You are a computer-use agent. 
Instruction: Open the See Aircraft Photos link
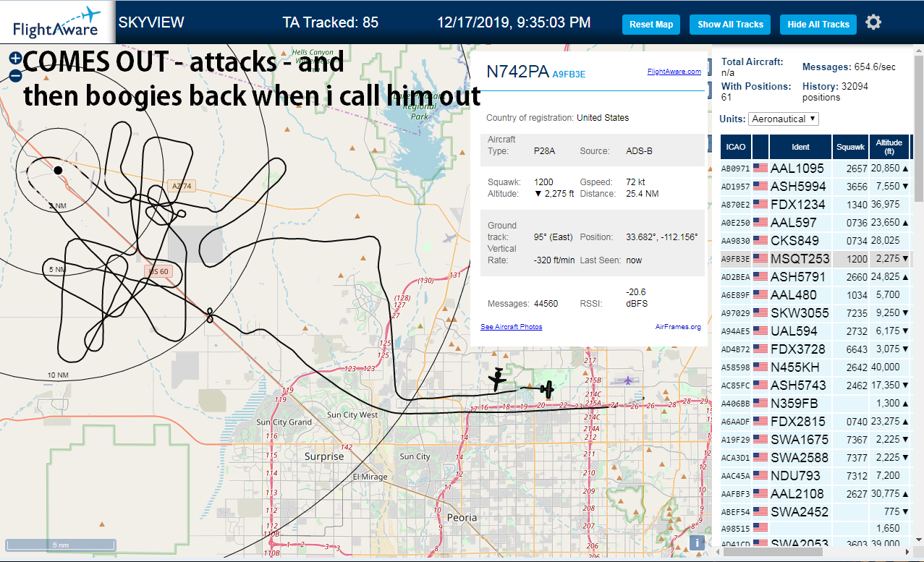pyautogui.click(x=512, y=327)
